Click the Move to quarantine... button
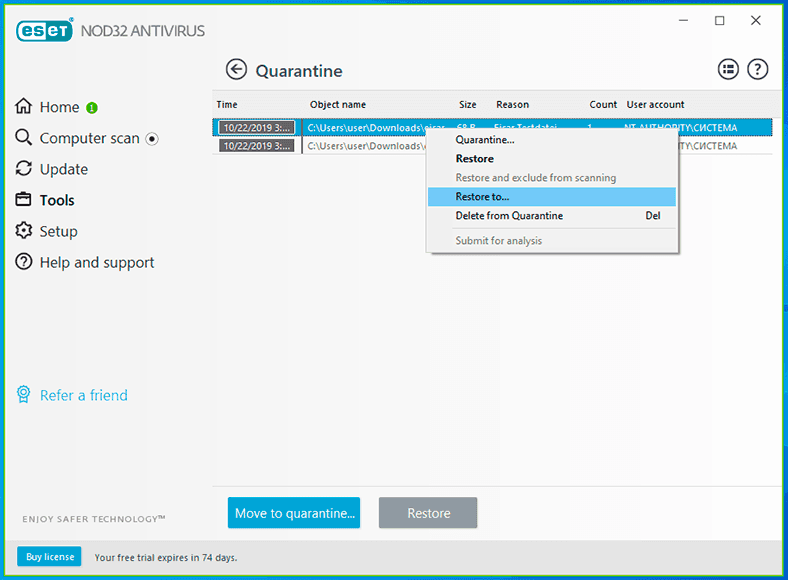788x580 pixels. [294, 513]
